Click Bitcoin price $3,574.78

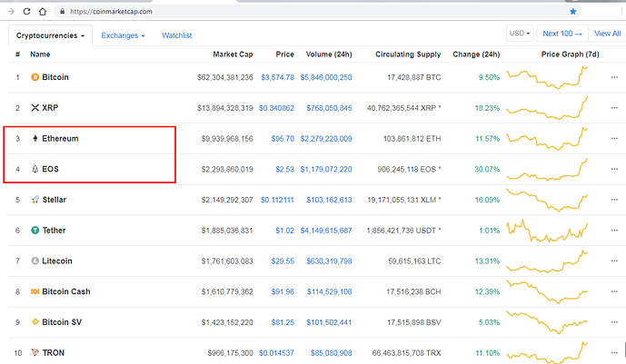[278, 77]
